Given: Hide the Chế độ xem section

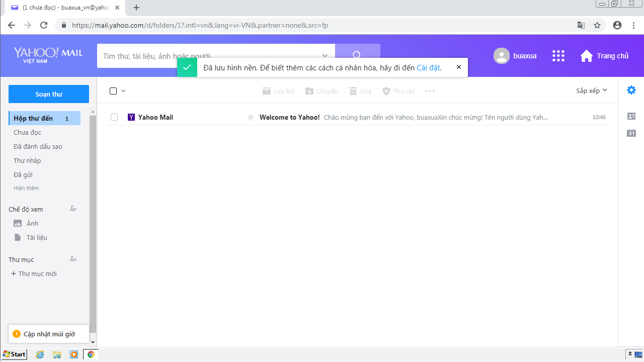Looking at the screenshot, I should click(73, 209).
